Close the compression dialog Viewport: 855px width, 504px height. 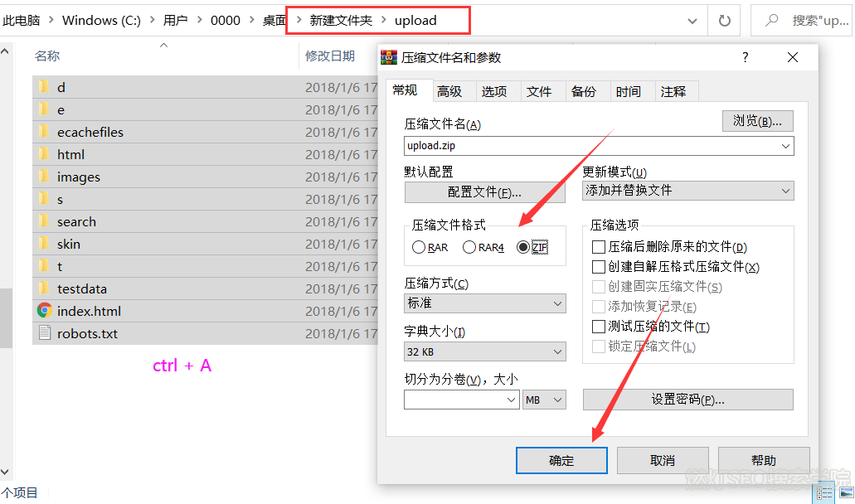[x=793, y=57]
